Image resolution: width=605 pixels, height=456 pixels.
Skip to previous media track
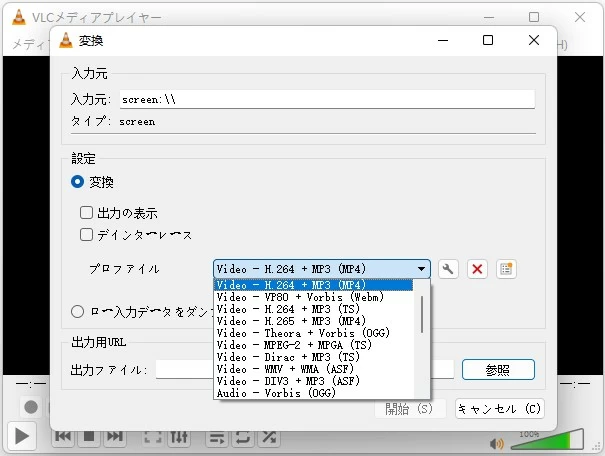(62, 437)
